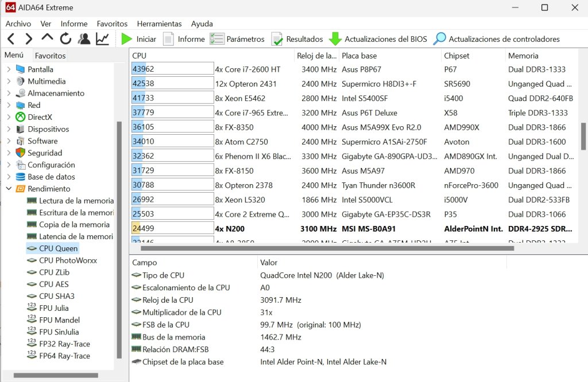Sort by the CPU column header

(x=212, y=56)
